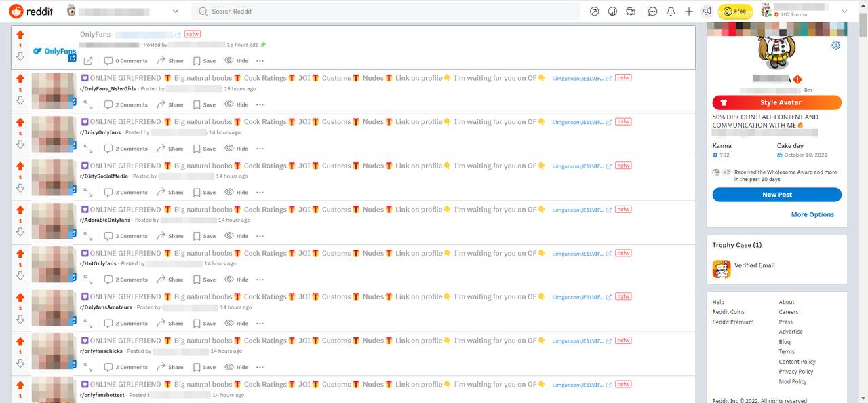
Task: Open comments on the pinned OnlyFans post
Action: pos(125,61)
